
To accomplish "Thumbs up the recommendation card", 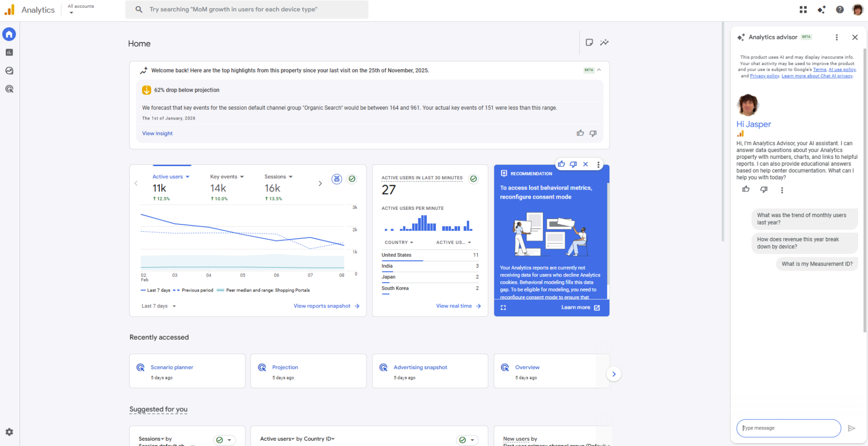I will [x=561, y=164].
